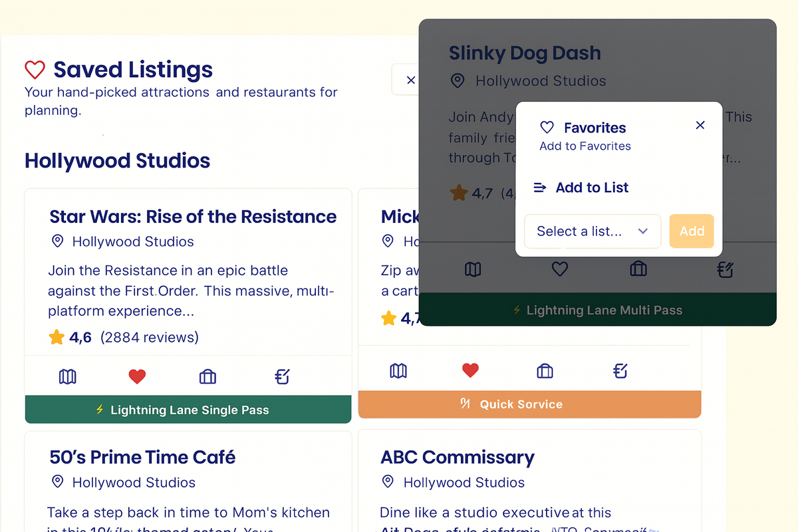Click location pin under Slinky Dog Dash
Viewport: 798px width, 532px height.
[x=457, y=81]
